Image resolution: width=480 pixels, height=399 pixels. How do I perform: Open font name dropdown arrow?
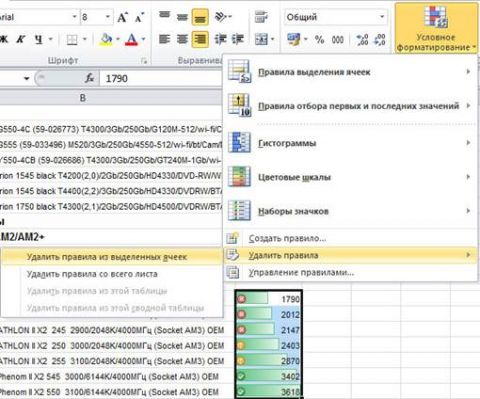[x=74, y=17]
